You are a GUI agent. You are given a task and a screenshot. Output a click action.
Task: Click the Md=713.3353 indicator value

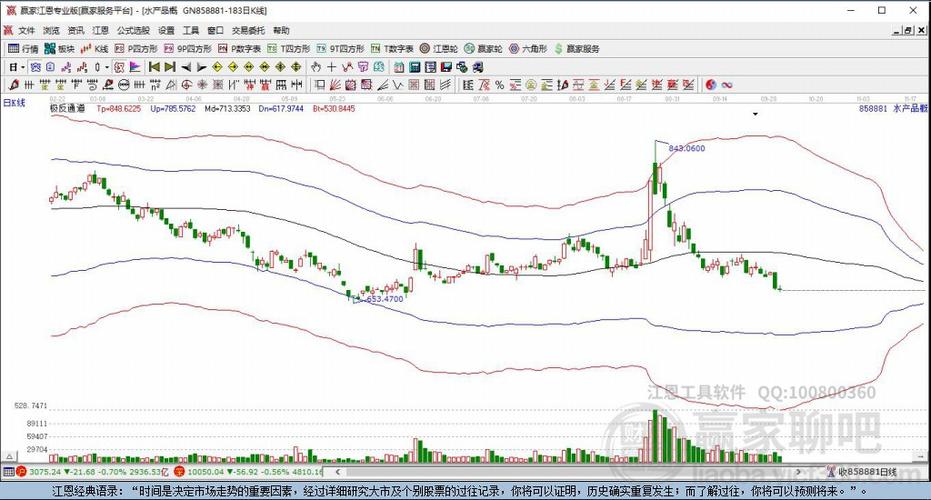click(x=227, y=109)
